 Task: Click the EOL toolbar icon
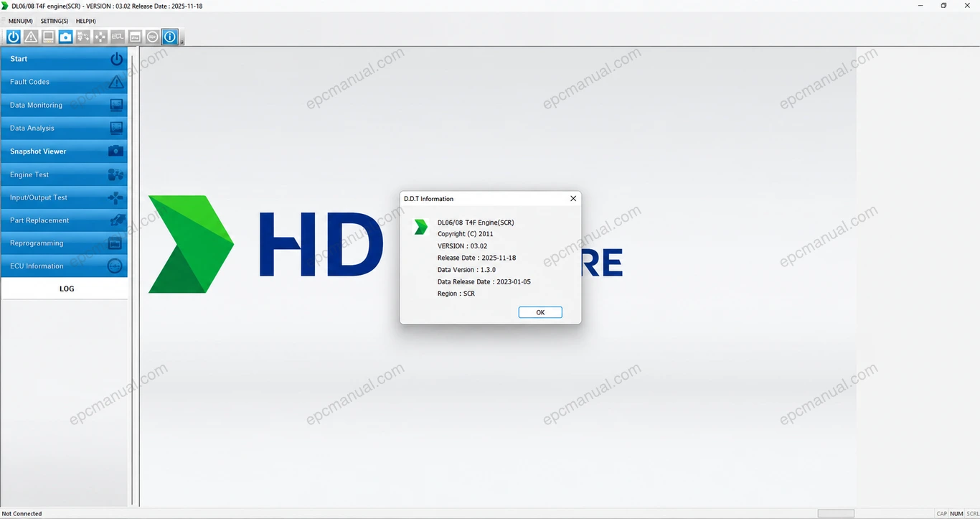pos(118,37)
